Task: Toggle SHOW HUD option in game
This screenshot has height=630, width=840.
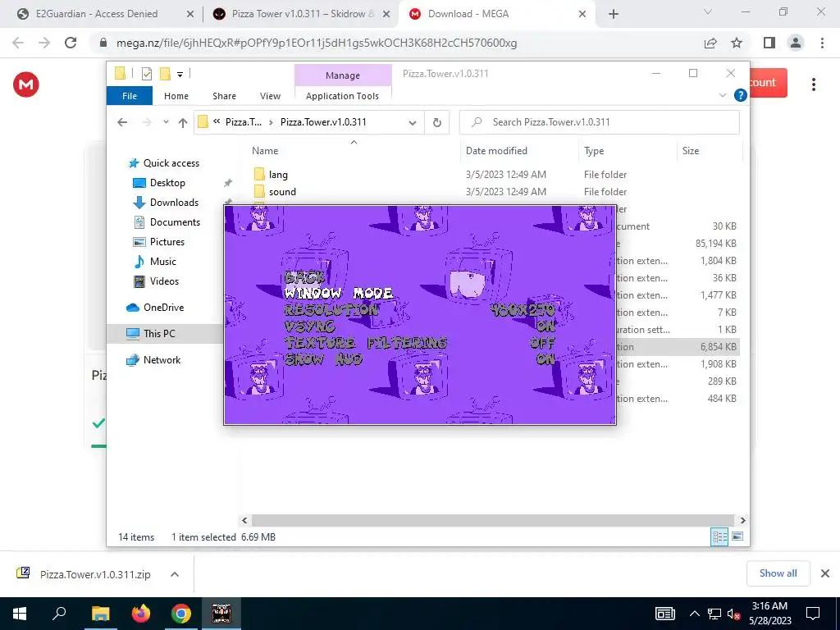Action: 323,359
